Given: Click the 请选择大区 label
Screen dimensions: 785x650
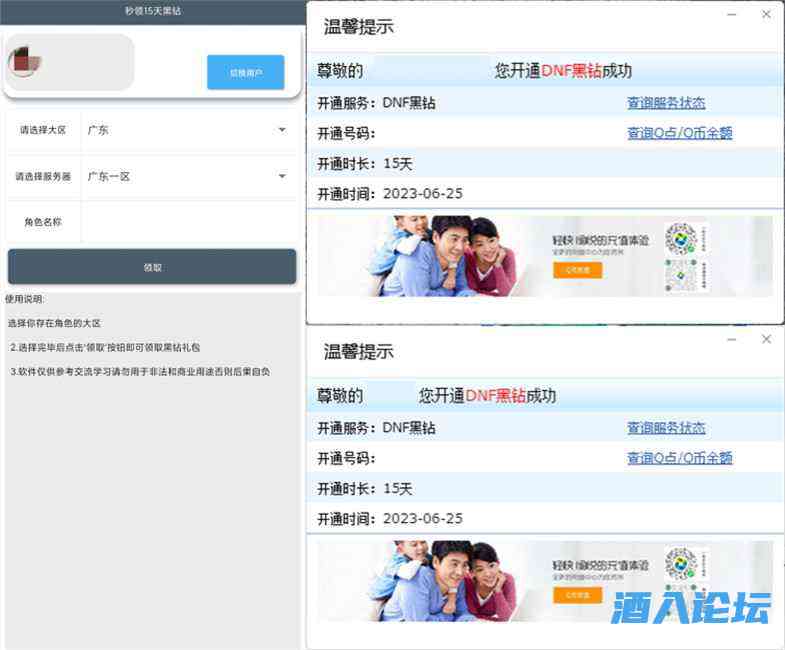Looking at the screenshot, I should (43, 130).
